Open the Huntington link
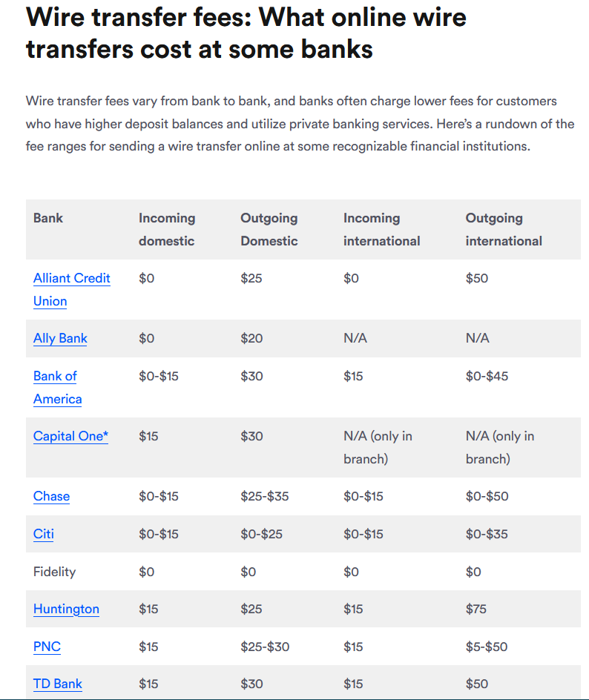Screen dimensions: 589x700 [x=66, y=609]
